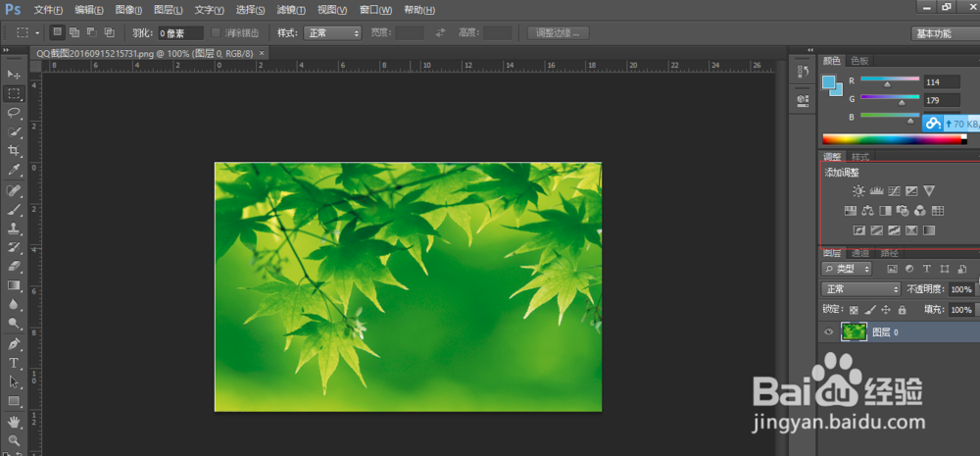Select the Pen tool

click(14, 344)
